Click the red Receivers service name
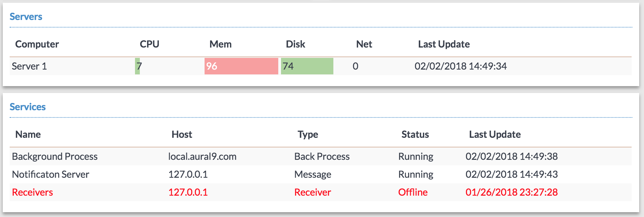644x217 pixels. [x=32, y=192]
